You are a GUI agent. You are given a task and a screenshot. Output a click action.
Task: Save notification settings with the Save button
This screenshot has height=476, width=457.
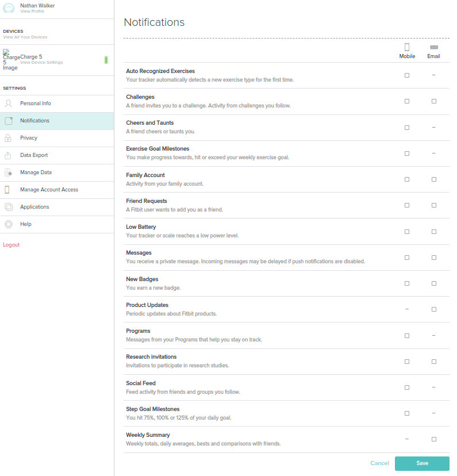(x=422, y=463)
